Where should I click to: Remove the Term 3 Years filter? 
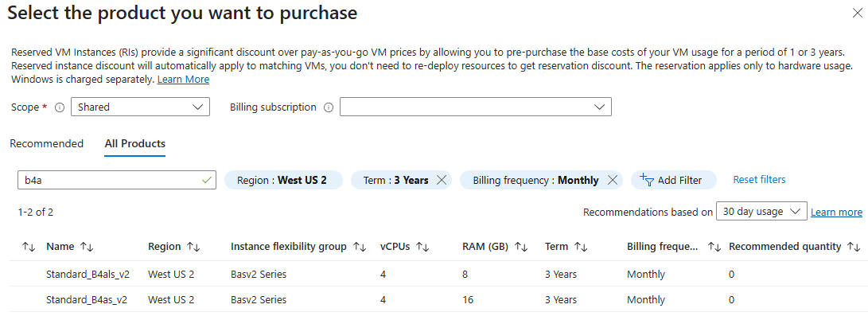pyautogui.click(x=442, y=180)
